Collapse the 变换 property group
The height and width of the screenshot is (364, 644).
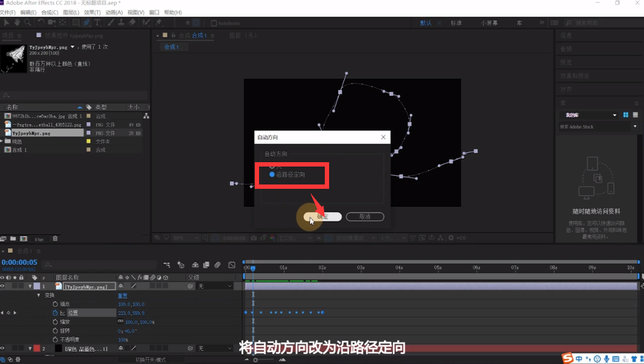tap(38, 295)
